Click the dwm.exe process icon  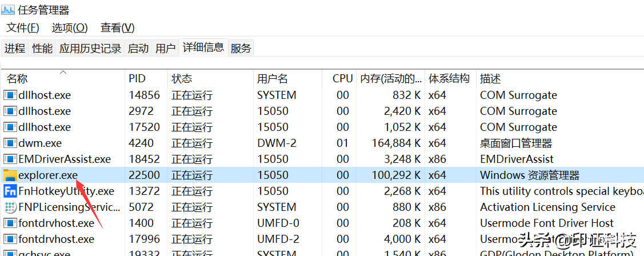click(x=10, y=143)
